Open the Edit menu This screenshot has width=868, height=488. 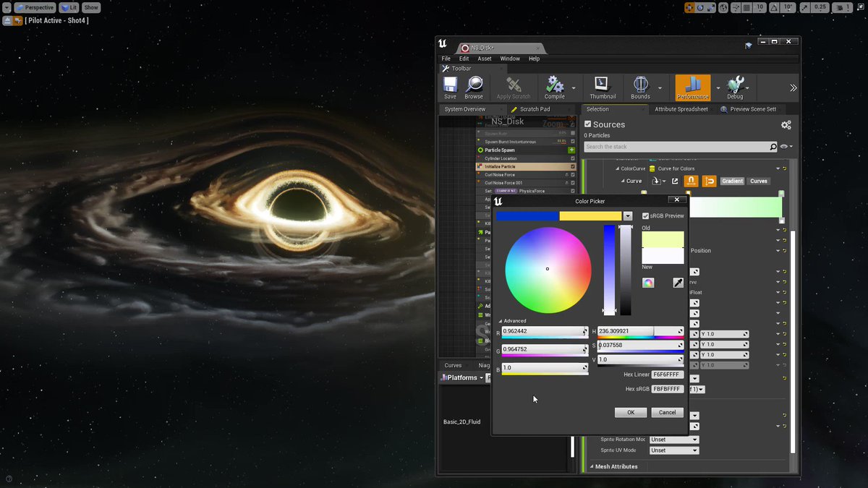coord(464,59)
